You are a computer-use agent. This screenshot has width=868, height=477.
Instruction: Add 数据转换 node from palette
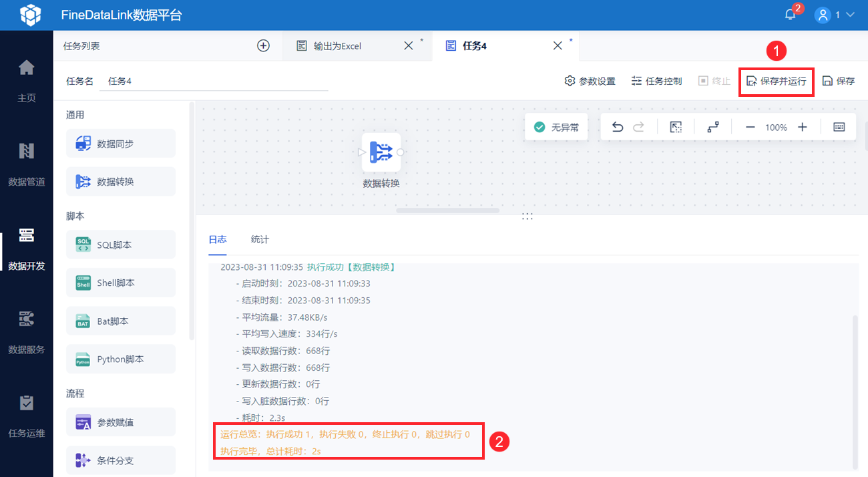point(121,181)
